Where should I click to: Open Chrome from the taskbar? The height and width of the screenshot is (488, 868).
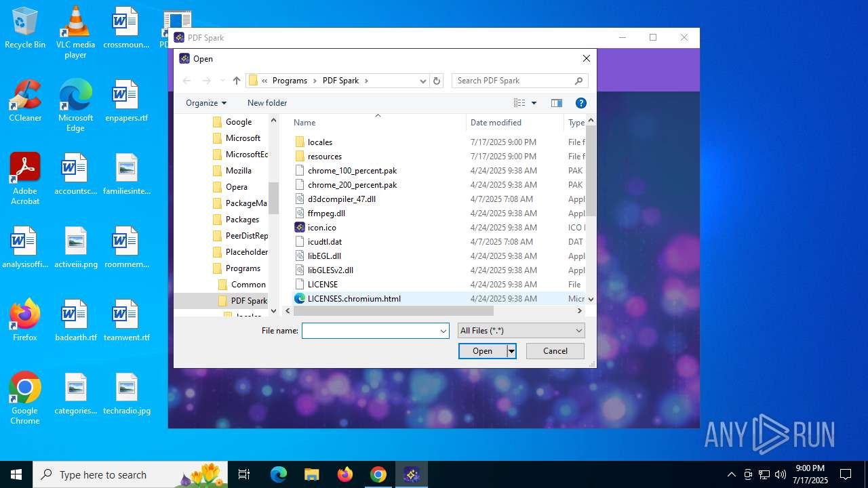coord(378,474)
